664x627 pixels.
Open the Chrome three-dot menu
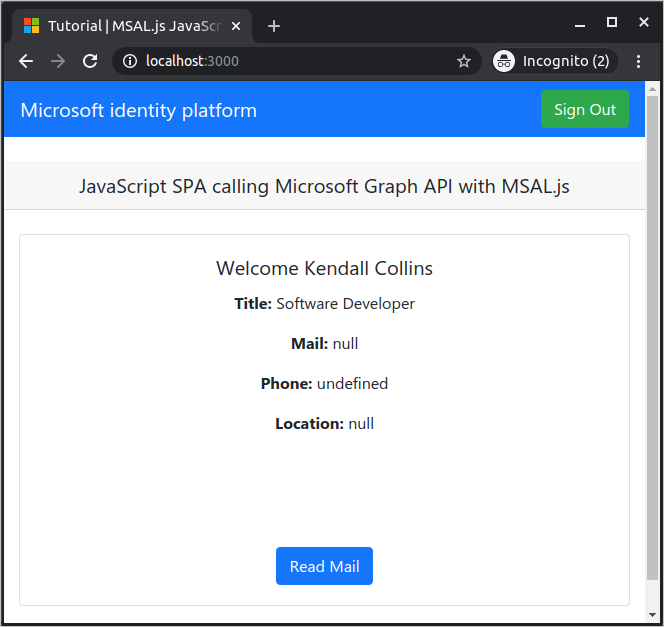pyautogui.click(x=639, y=61)
